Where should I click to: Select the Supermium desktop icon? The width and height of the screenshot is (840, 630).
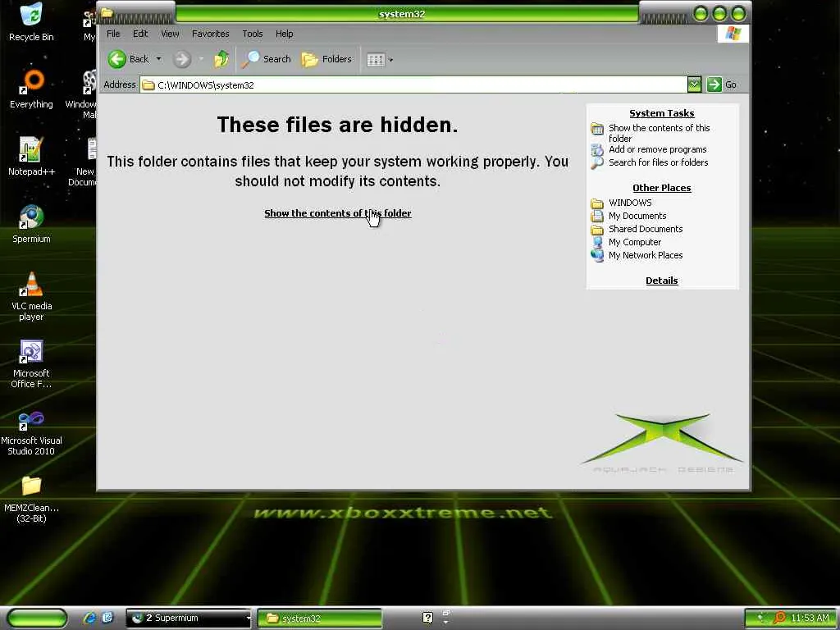[x=31, y=224]
